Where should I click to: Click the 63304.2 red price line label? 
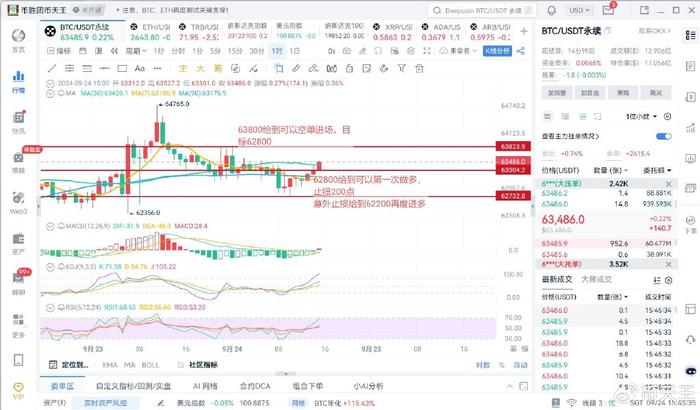point(513,170)
